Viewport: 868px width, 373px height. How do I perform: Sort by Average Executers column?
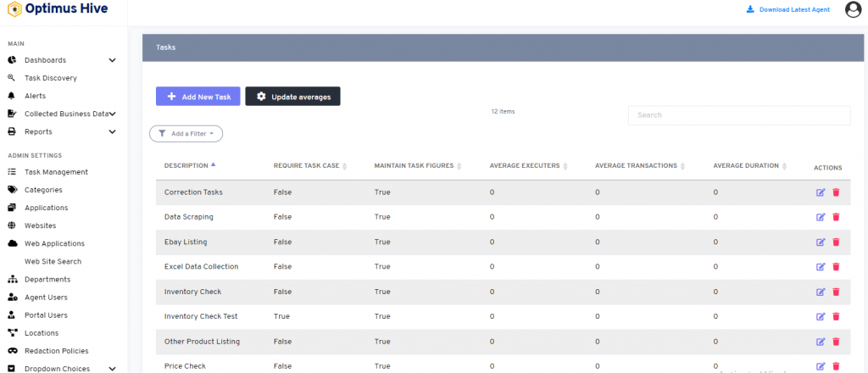[529, 166]
